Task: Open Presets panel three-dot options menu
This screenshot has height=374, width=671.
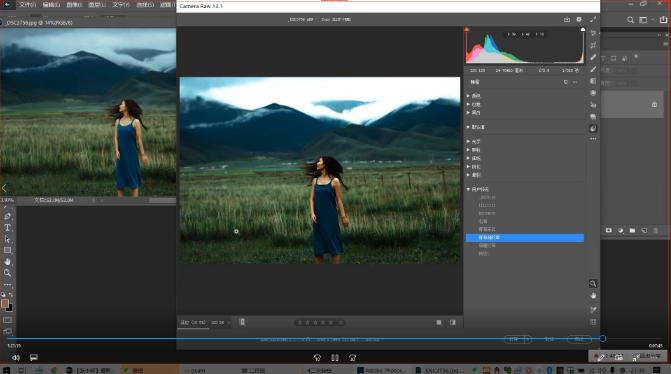Action: 575,82
